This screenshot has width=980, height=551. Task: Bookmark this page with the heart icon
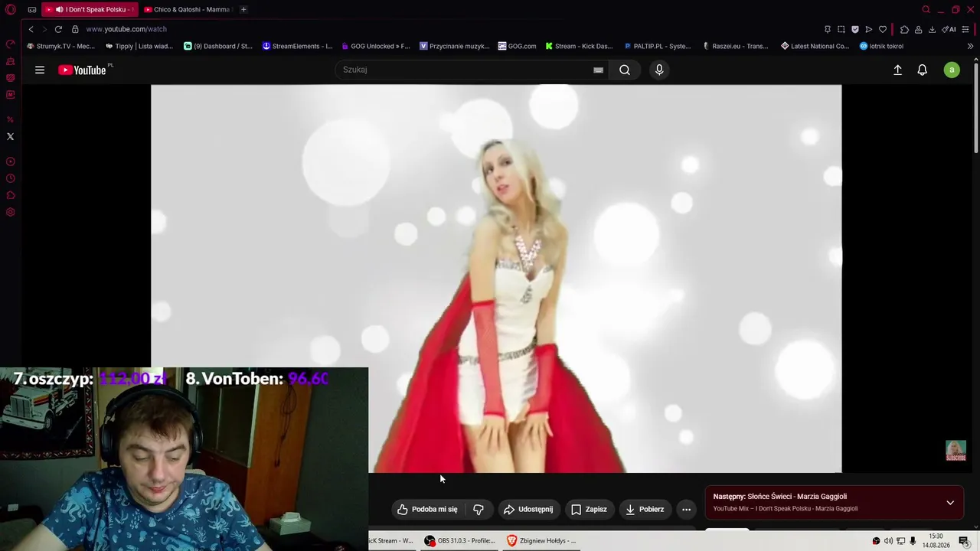[x=883, y=29]
